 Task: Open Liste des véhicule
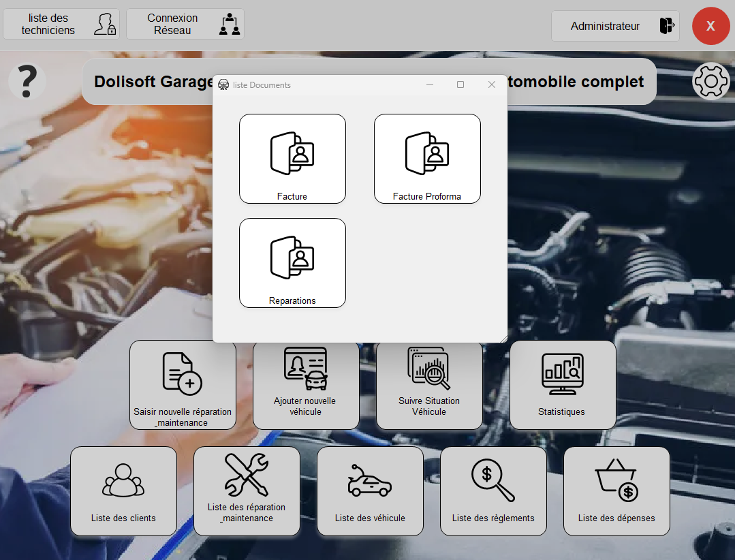(x=370, y=491)
